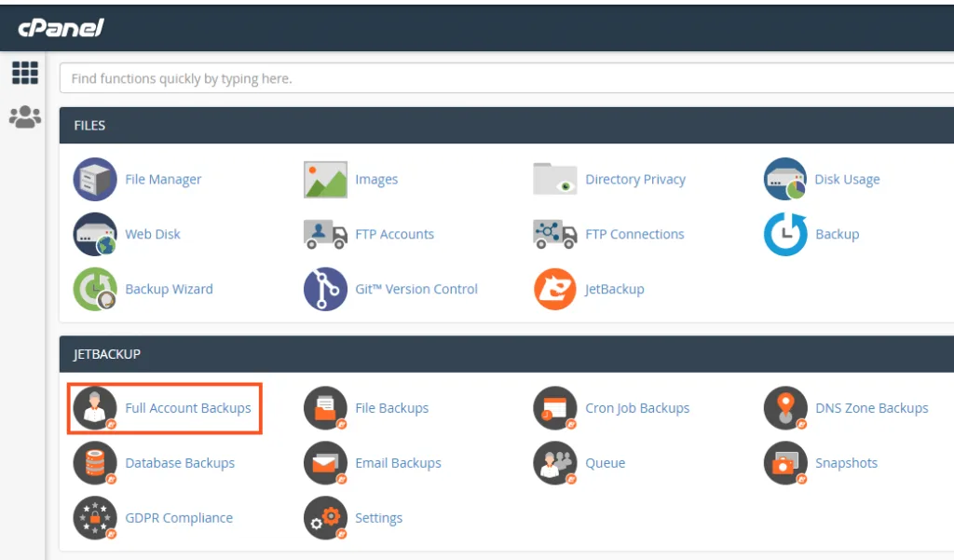Click the cPanel logo
This screenshot has height=560, width=954.
click(61, 27)
